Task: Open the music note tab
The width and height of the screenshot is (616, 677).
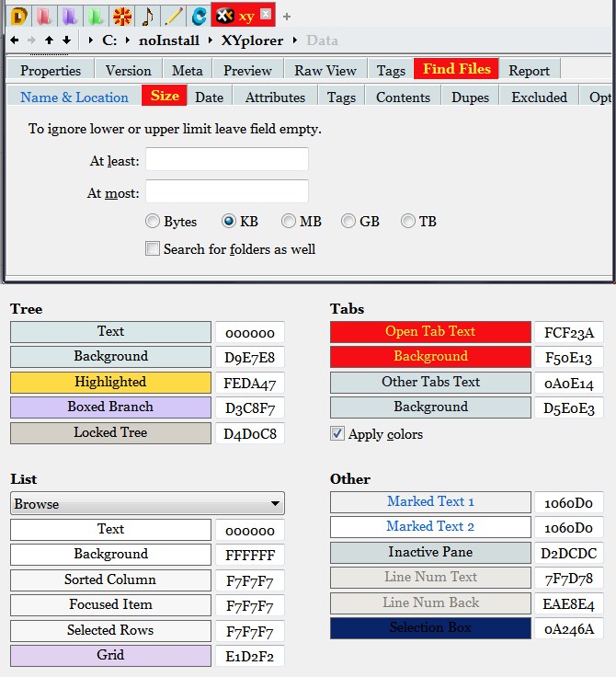Action: (148, 17)
